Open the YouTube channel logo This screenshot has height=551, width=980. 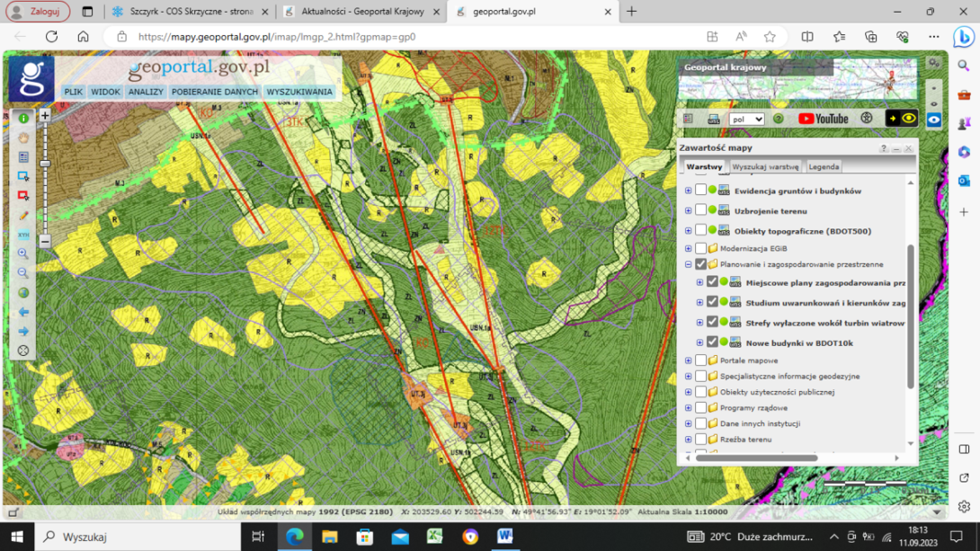click(824, 119)
